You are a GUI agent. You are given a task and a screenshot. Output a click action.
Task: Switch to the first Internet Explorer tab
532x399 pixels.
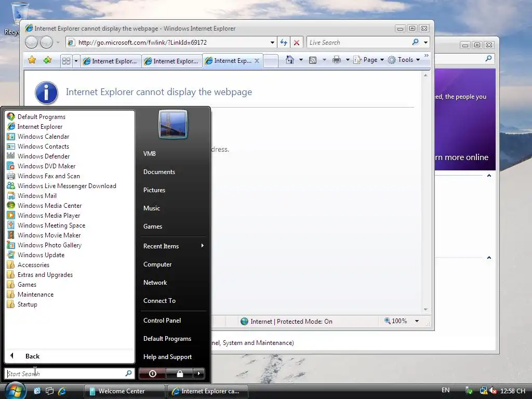(x=111, y=61)
